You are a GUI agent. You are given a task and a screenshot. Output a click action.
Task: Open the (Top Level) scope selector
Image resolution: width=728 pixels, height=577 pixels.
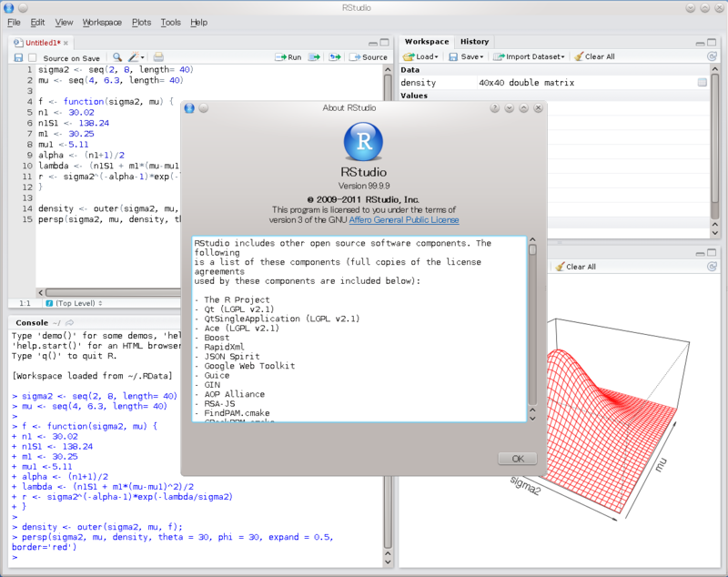(x=75, y=303)
